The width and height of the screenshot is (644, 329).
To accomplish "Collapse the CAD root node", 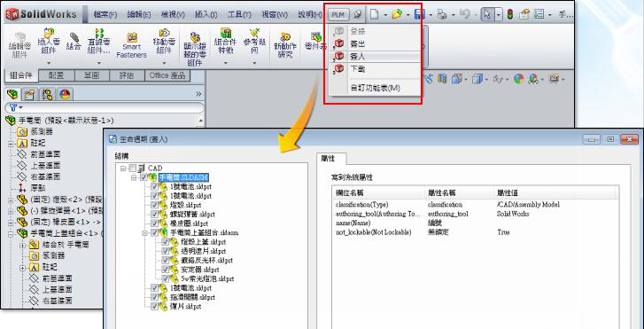I will 123,168.
